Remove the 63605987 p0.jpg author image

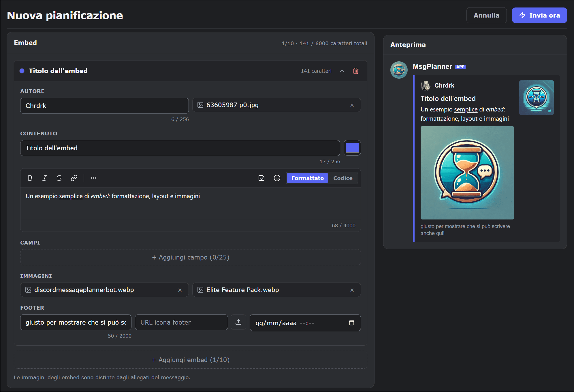pos(352,105)
